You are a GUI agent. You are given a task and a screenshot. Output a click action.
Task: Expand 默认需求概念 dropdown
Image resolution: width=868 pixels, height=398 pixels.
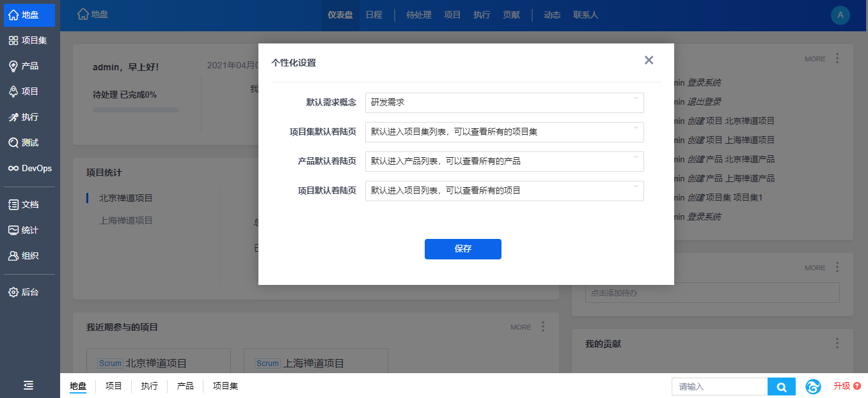[504, 102]
